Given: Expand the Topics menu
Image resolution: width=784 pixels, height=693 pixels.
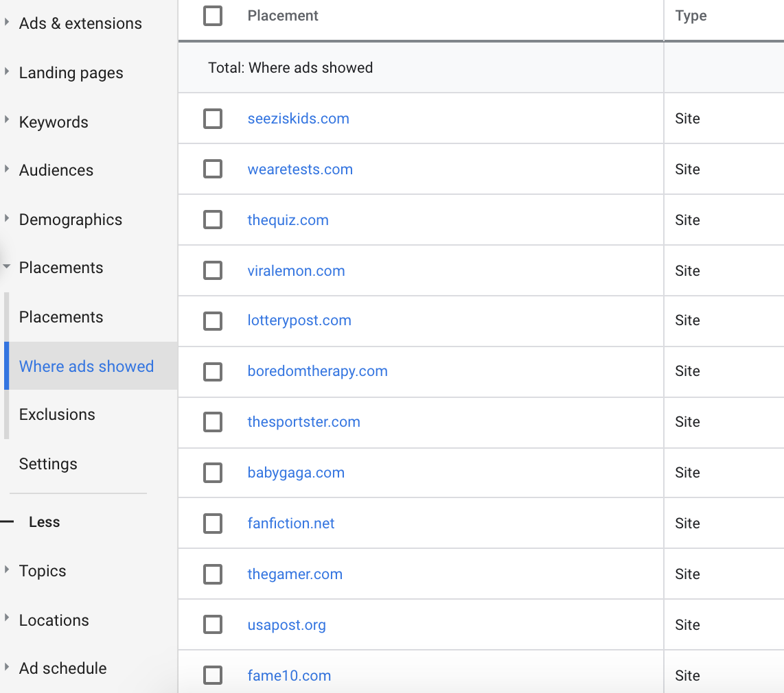Looking at the screenshot, I should click(x=7, y=569).
